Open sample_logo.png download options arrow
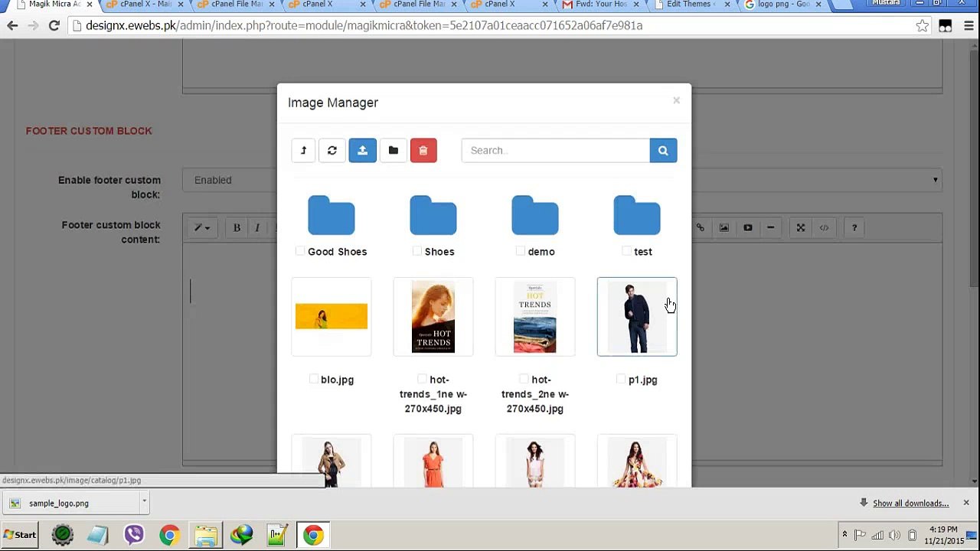 (x=144, y=502)
